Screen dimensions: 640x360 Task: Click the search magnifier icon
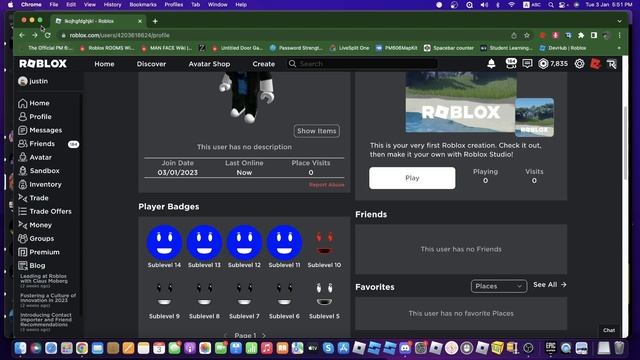point(292,64)
